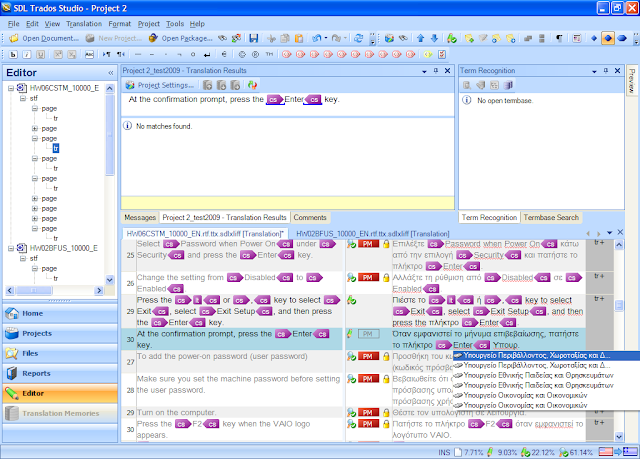This screenshot has height=459, width=640.
Task: Open the File menu
Action: [x=13, y=24]
